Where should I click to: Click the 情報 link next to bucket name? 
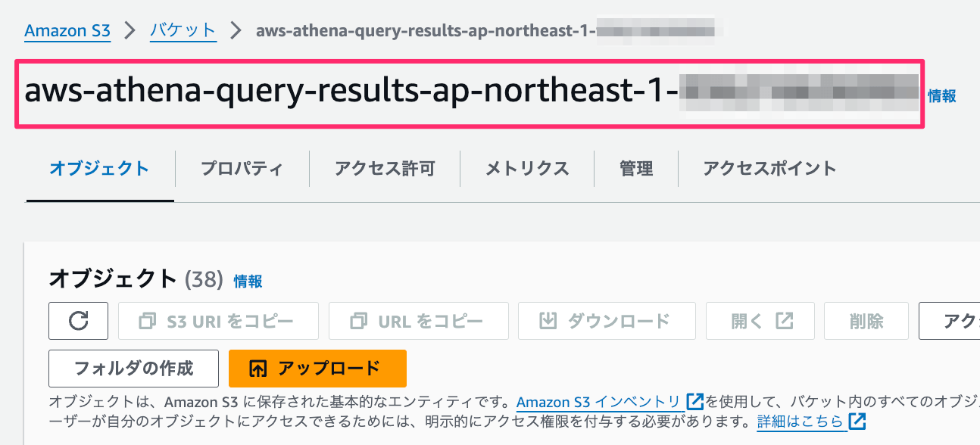941,95
